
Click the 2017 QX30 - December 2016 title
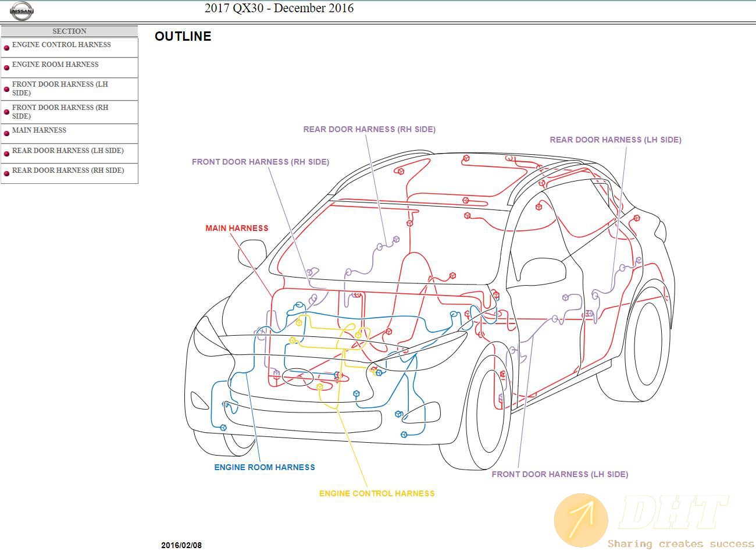(x=279, y=8)
